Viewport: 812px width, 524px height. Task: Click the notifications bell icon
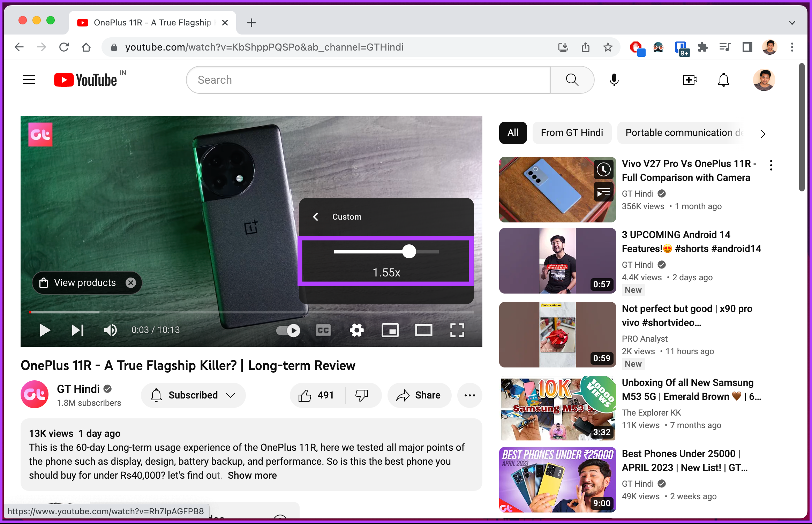tap(724, 80)
